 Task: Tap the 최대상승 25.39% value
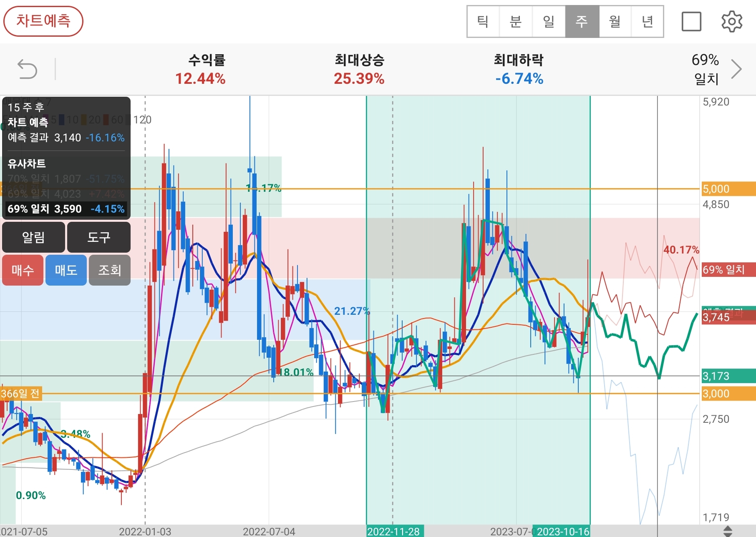[x=359, y=78]
